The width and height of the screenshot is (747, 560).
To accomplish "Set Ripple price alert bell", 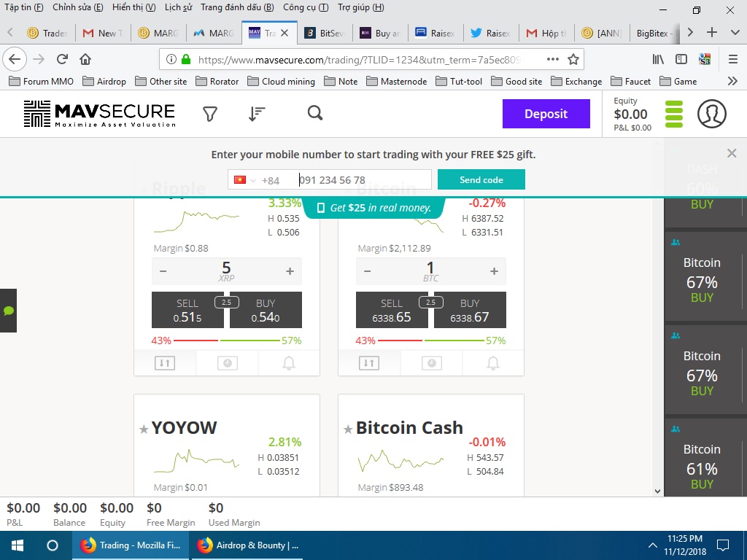I will 289,363.
